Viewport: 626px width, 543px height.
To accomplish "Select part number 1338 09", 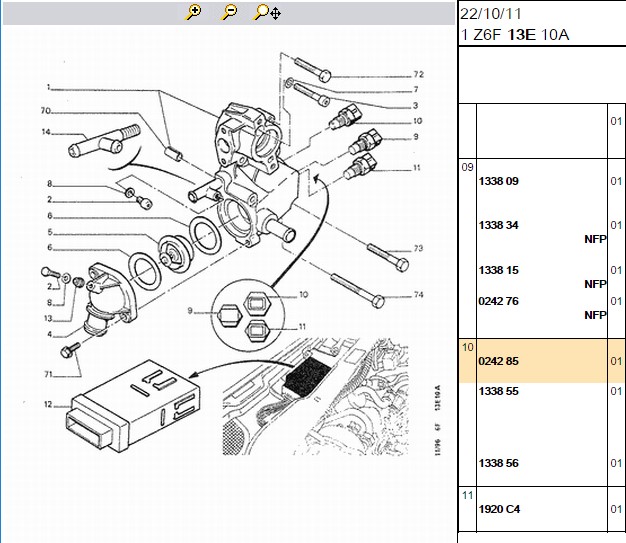I will 498,181.
